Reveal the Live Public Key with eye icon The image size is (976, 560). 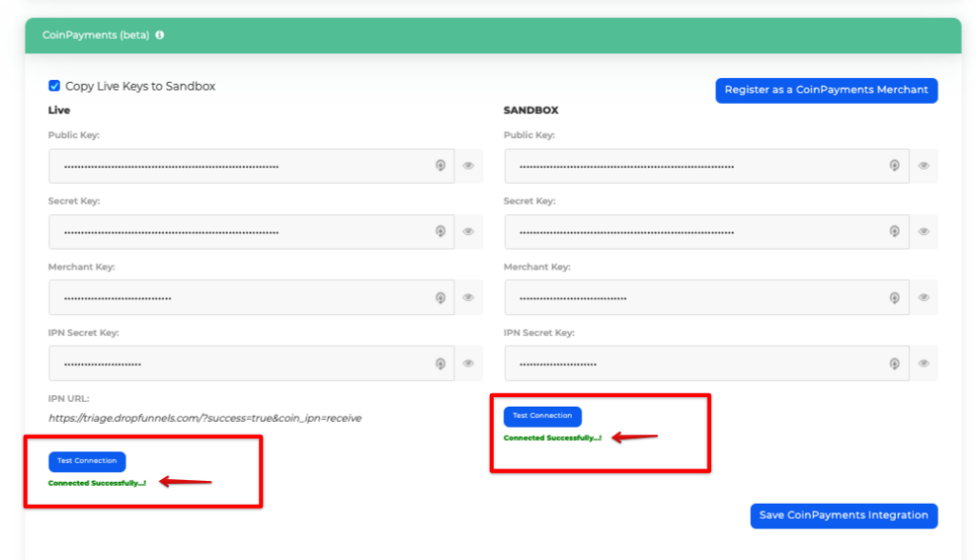coord(468,166)
